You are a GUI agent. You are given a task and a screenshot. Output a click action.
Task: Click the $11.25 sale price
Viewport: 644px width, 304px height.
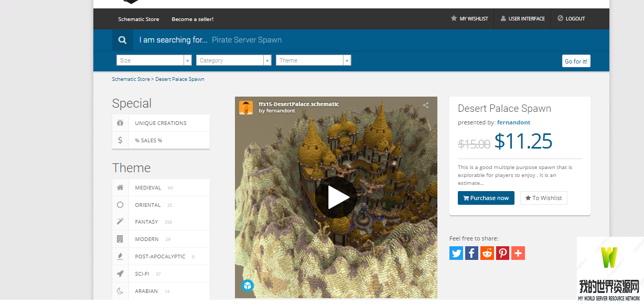tap(523, 141)
